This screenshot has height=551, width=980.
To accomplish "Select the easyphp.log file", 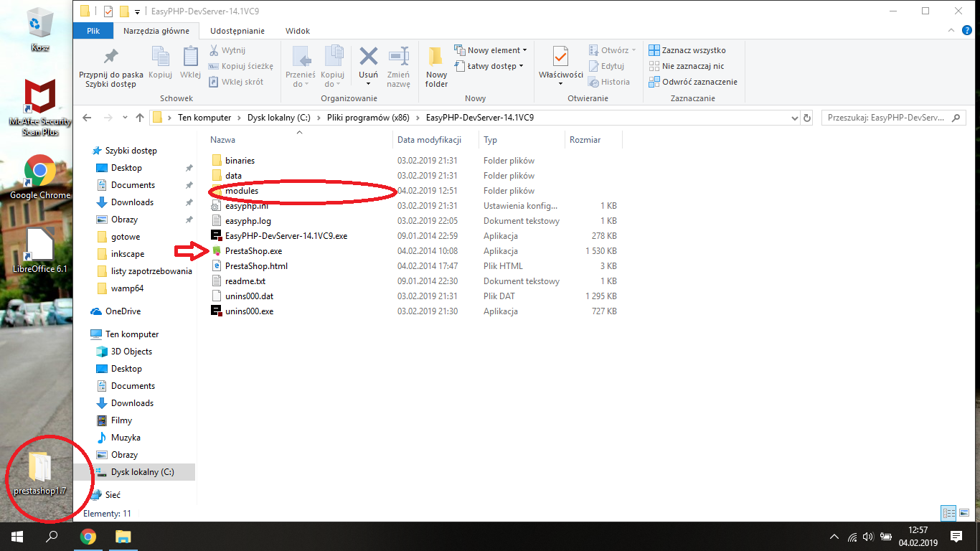I will pyautogui.click(x=241, y=221).
